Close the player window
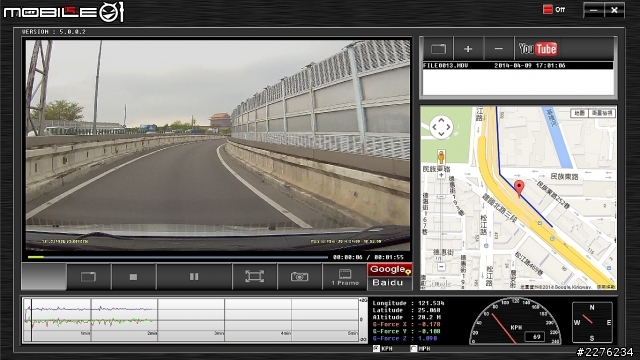This screenshot has height=360, width=640. [614, 10]
